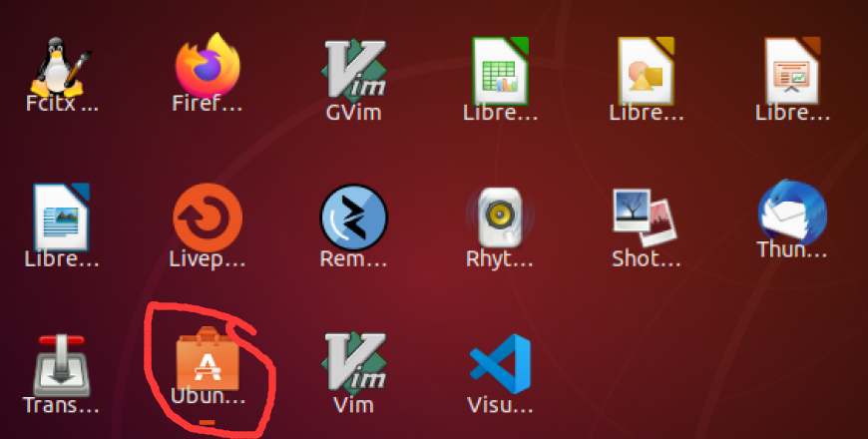Launch the app labeled Vim
Screen dimensions: 868x439
(x=354, y=362)
